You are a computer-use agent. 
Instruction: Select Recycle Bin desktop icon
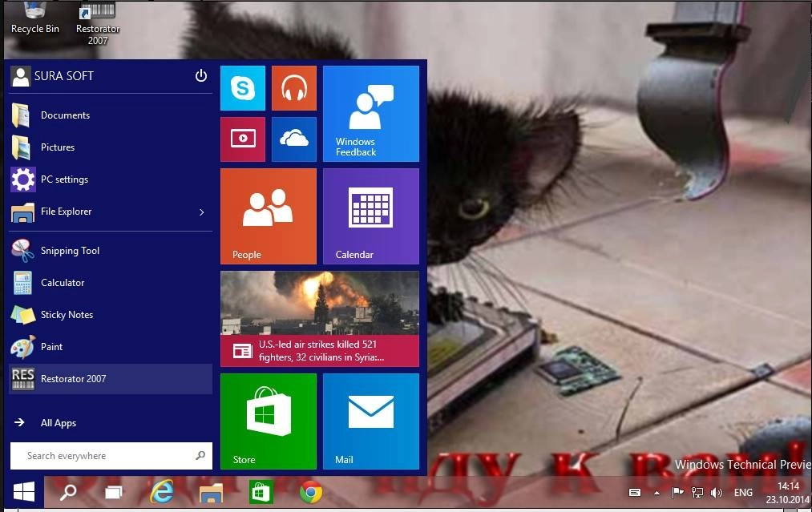(34, 18)
